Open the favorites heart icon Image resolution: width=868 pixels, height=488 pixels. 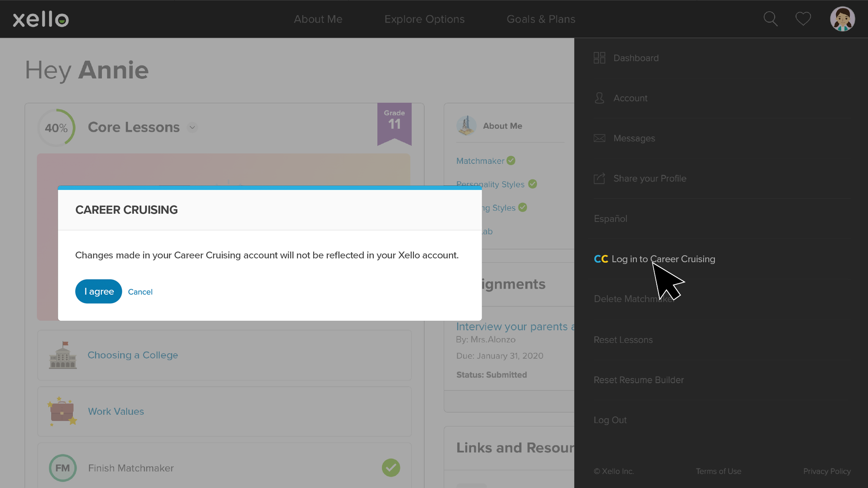click(803, 19)
